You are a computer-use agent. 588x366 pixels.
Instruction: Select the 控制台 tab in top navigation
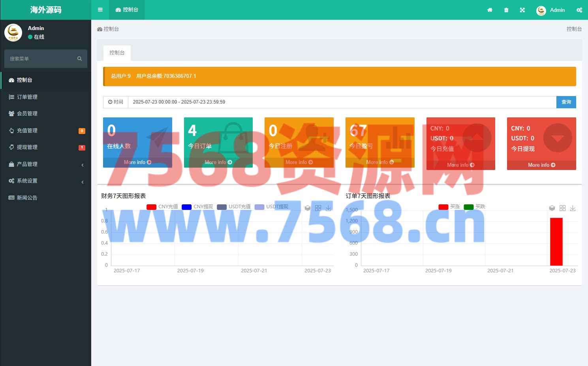(x=127, y=10)
